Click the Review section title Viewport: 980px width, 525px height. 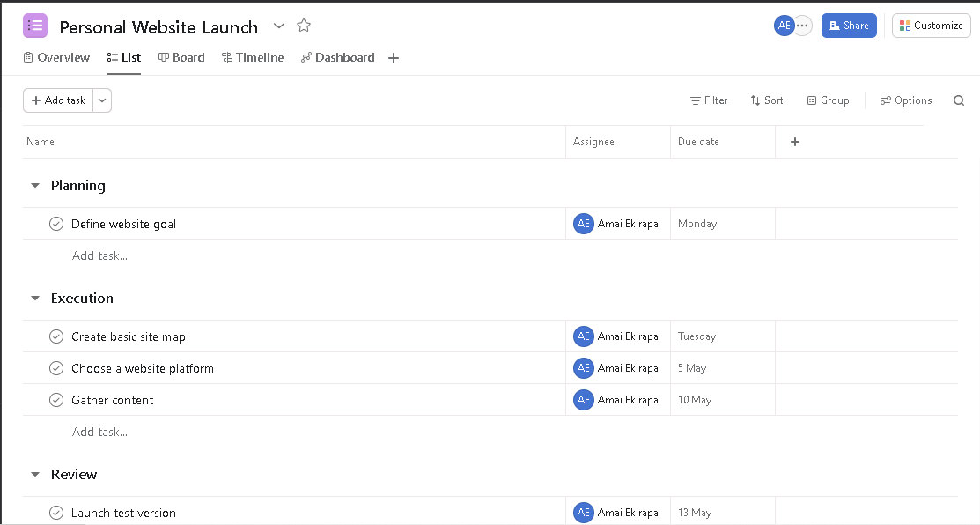pyautogui.click(x=74, y=475)
